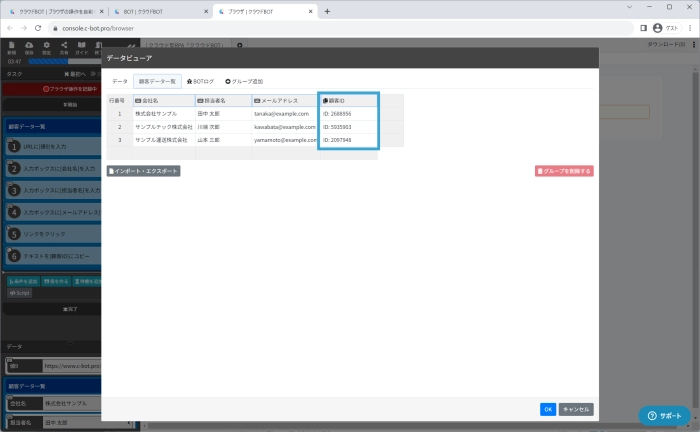The height and width of the screenshot is (432, 700).
Task: Click グループ追加 plus icon tab
Action: point(244,80)
